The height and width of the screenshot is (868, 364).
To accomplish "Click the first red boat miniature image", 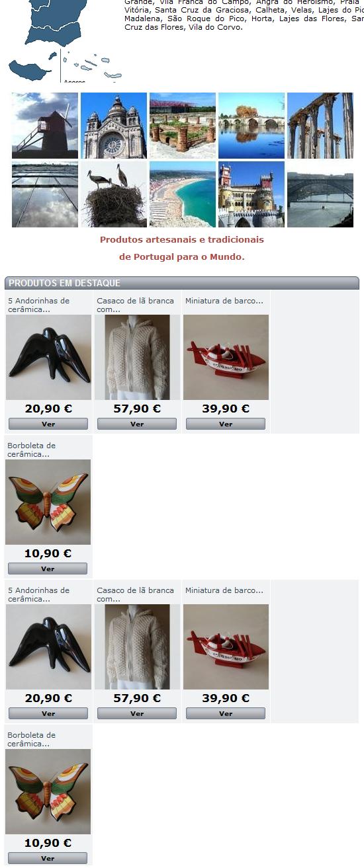I will pos(226,357).
